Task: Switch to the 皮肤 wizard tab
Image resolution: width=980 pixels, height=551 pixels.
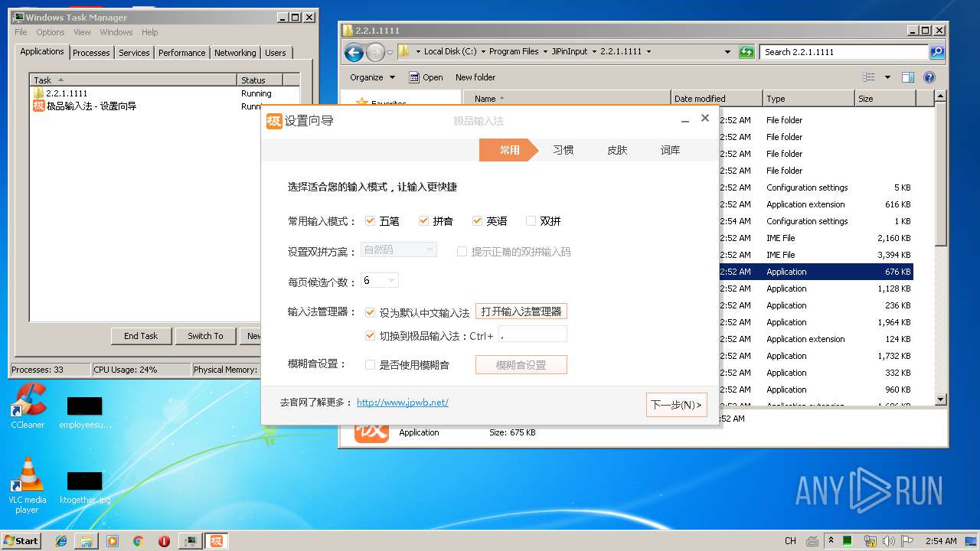Action: click(x=617, y=151)
